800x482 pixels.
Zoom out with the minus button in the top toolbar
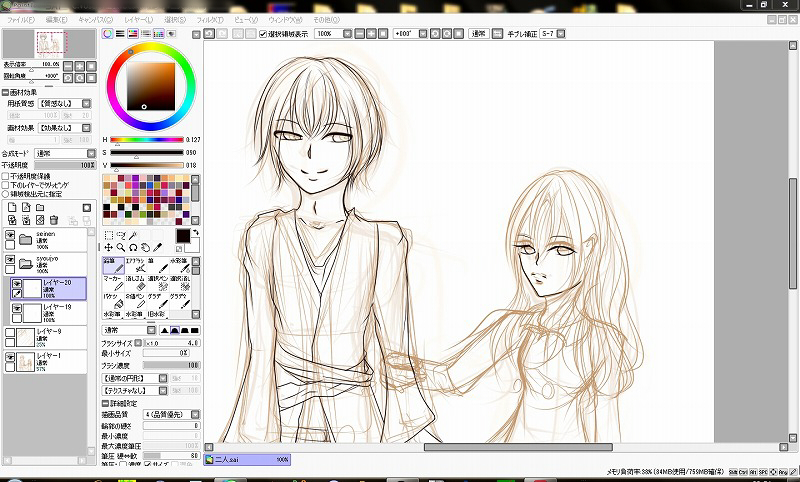coord(360,34)
